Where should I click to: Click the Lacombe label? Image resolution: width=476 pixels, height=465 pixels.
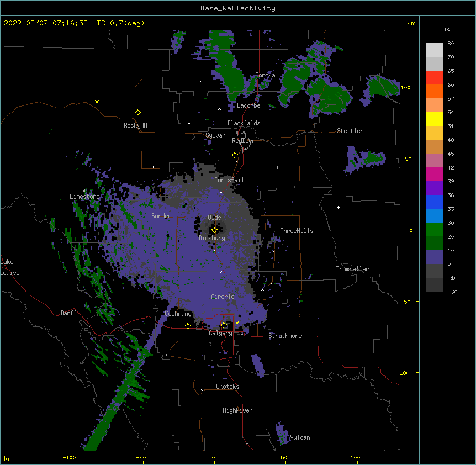(x=248, y=105)
